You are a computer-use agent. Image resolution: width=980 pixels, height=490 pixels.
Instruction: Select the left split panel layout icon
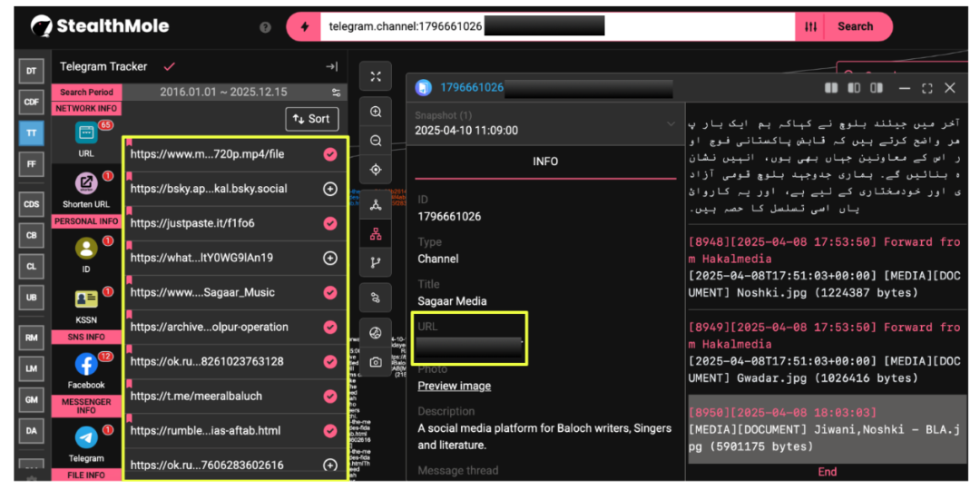click(831, 88)
